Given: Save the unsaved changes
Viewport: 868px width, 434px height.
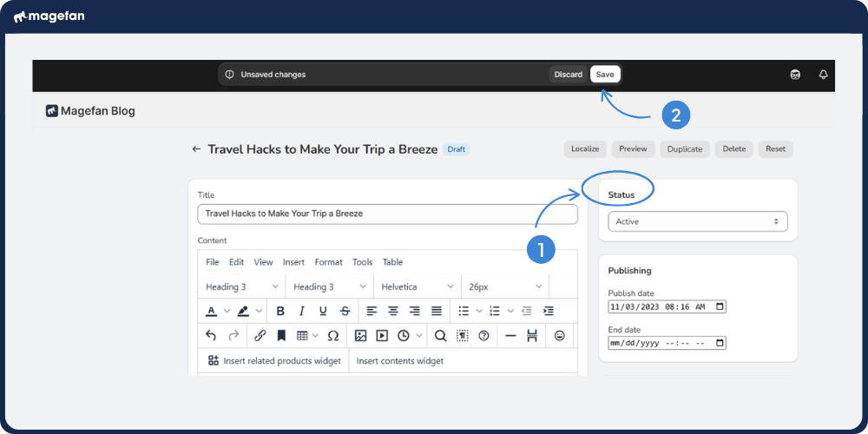Looking at the screenshot, I should coord(605,75).
